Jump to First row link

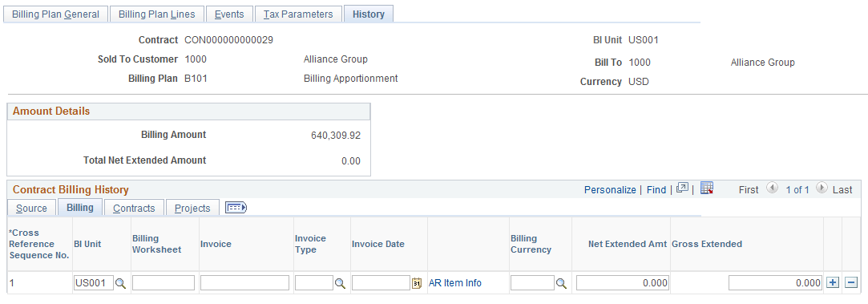(749, 189)
